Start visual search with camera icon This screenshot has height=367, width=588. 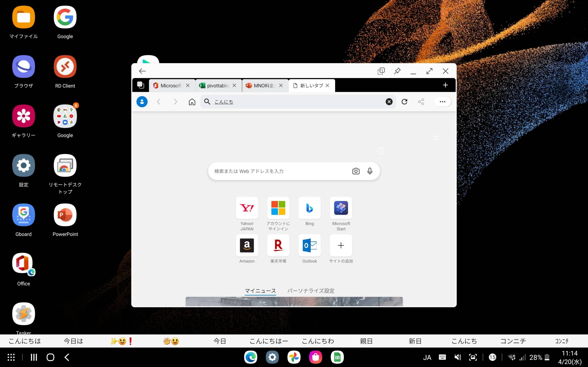pyautogui.click(x=356, y=171)
